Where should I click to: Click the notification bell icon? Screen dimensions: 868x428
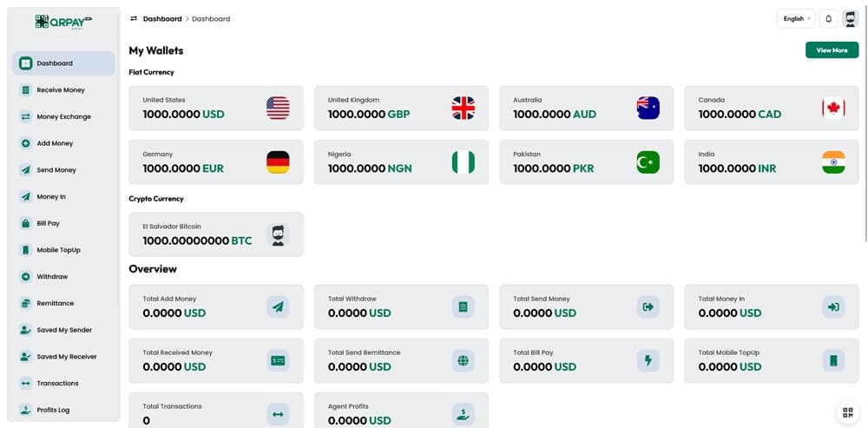pyautogui.click(x=828, y=18)
